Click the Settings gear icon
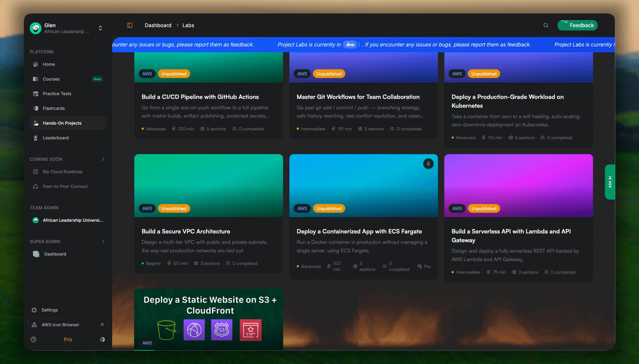Screen dimensions: 639x364 (34, 310)
